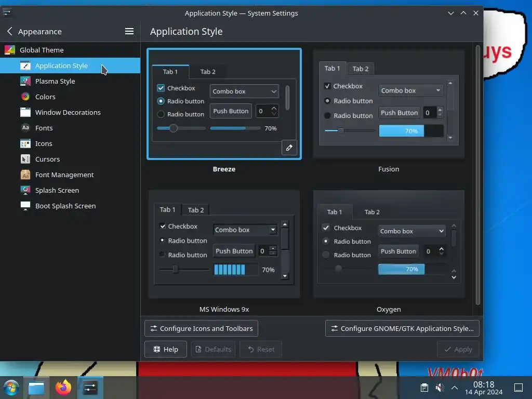Screen dimensions: 532x399
Task: Click the show desktop icon in taskbar
Action: pos(518,388)
